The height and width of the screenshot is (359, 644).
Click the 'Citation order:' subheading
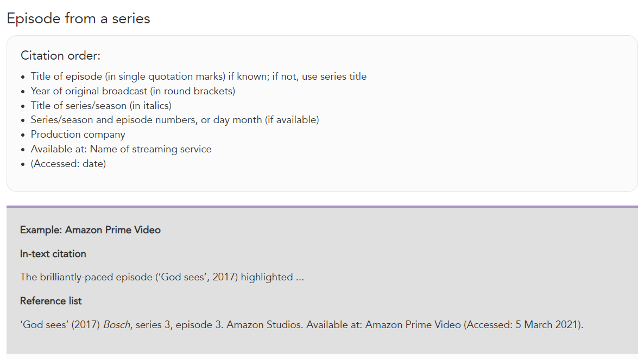pyautogui.click(x=60, y=55)
